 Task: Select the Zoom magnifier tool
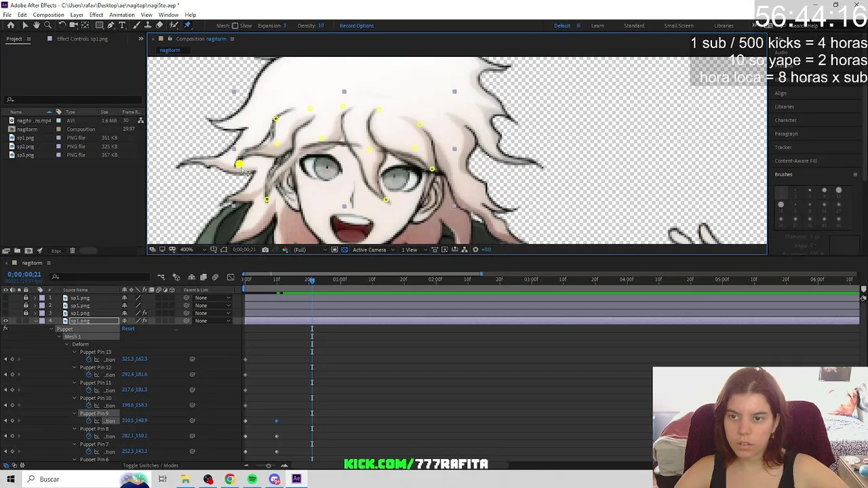click(x=47, y=25)
